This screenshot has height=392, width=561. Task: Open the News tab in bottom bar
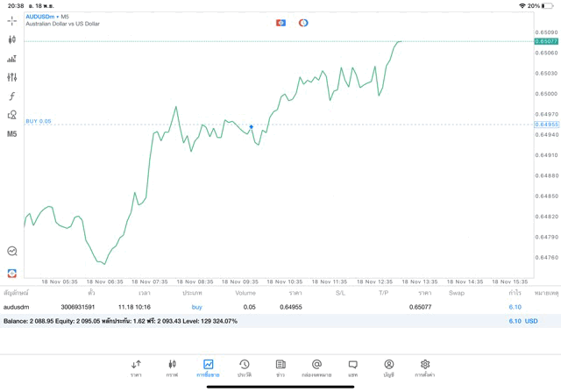(x=280, y=368)
